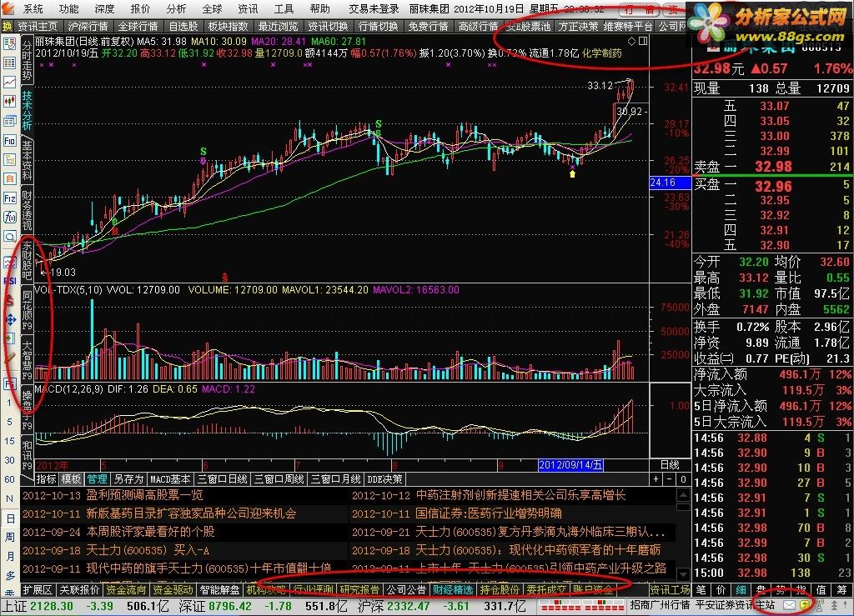Viewport: 854px width, 616px height.
Task: Switch to the 关联报价 bottom tab
Action: point(79,590)
